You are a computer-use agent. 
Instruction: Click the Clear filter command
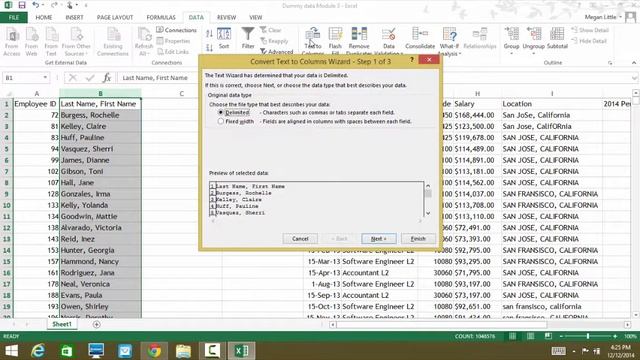click(x=271, y=30)
